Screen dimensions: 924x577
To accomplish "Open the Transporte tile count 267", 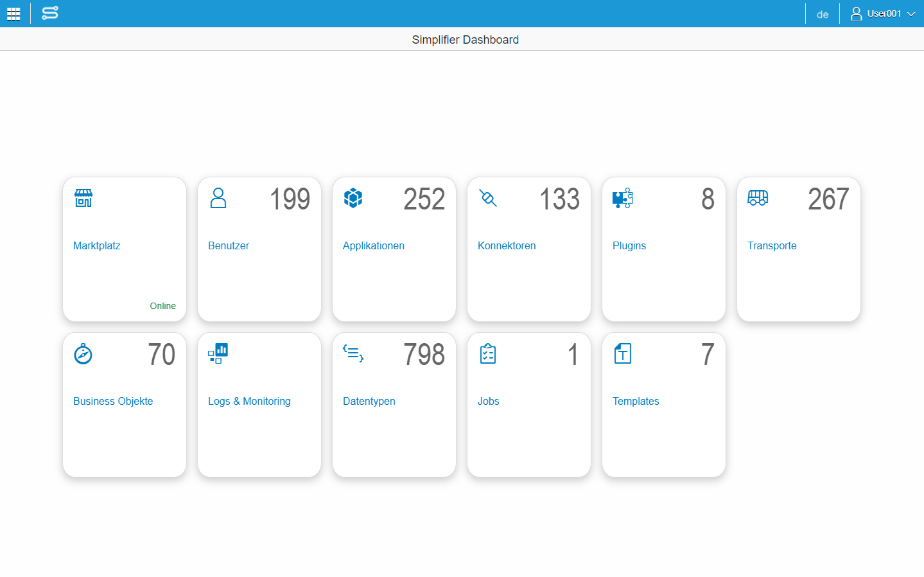I will click(829, 199).
